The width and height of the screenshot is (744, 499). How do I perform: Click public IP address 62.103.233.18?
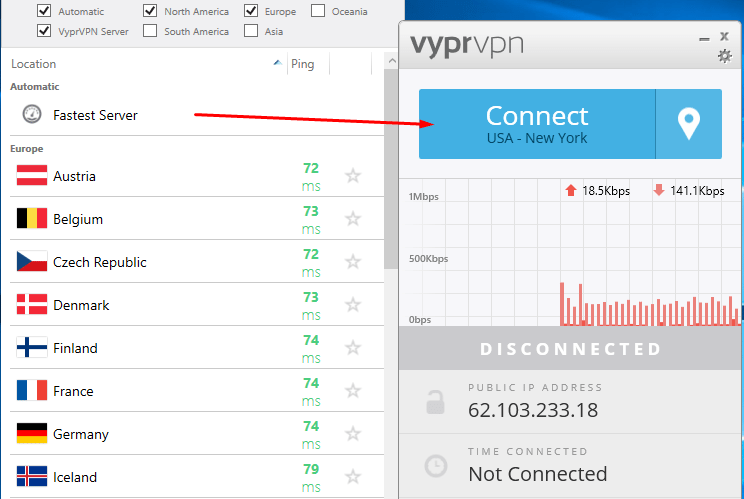pos(533,410)
